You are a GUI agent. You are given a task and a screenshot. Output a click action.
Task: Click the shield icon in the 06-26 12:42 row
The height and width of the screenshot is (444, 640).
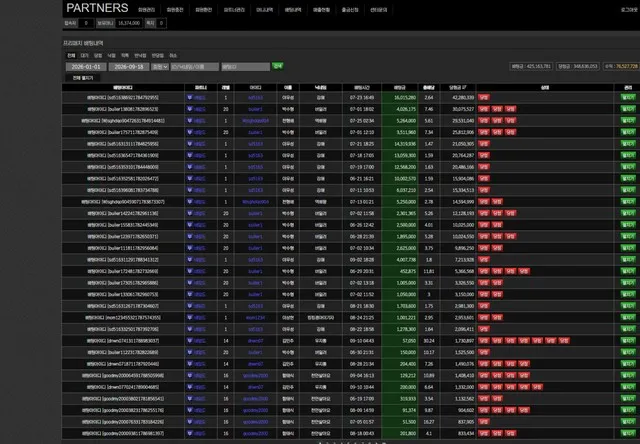pyautogui.click(x=190, y=224)
